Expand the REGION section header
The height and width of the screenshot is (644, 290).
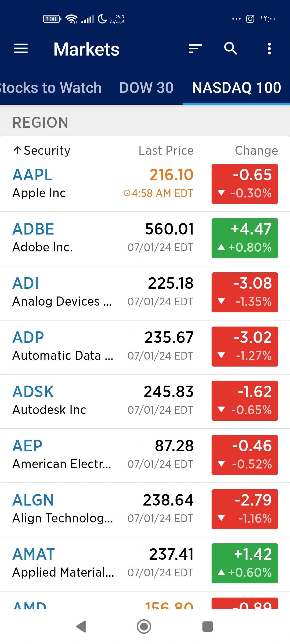(145, 122)
